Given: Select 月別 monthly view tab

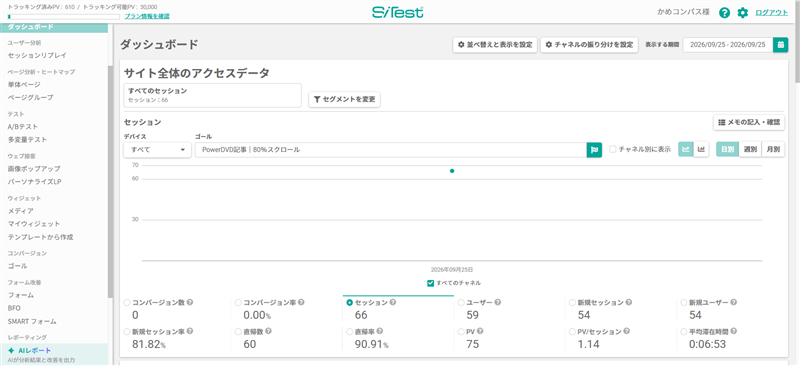Looking at the screenshot, I should pyautogui.click(x=773, y=150).
